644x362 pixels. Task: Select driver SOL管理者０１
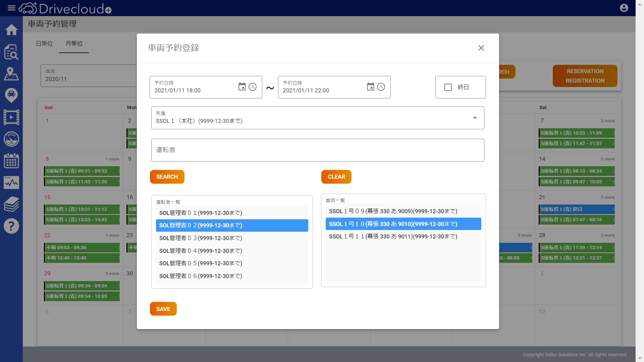232,213
